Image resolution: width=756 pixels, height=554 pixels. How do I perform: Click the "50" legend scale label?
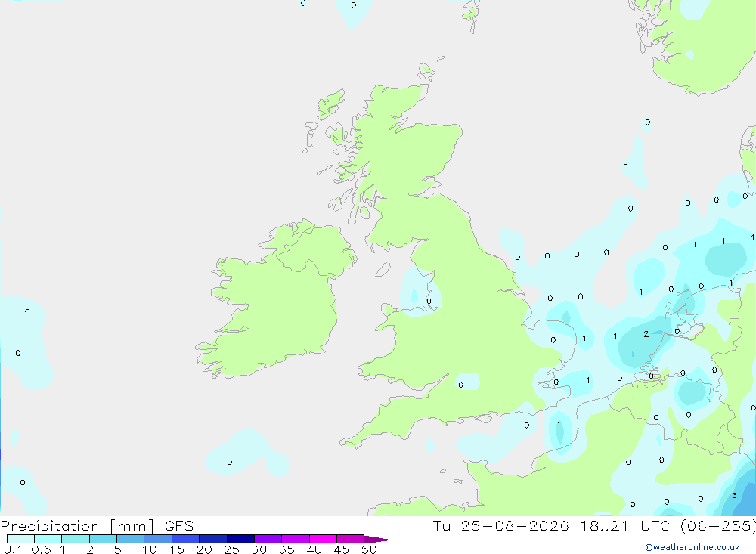(369, 549)
